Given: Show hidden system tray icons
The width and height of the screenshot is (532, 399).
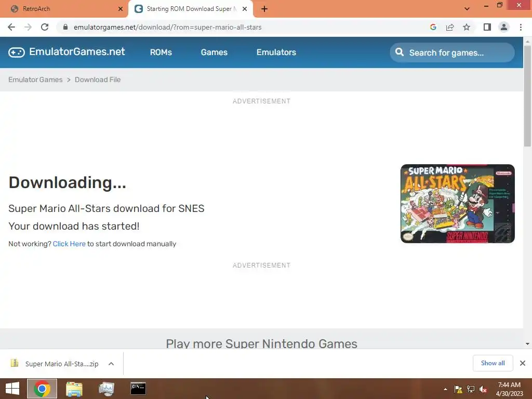Looking at the screenshot, I should [445, 389].
